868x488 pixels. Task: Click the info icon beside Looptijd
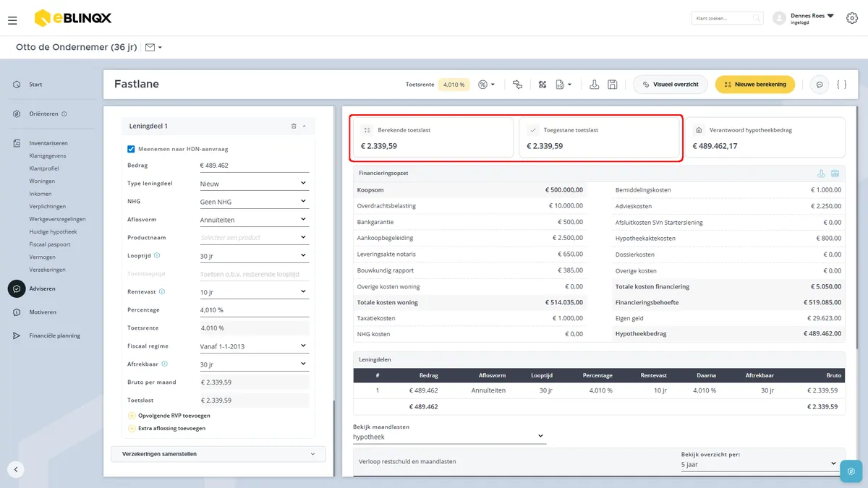[157, 255]
